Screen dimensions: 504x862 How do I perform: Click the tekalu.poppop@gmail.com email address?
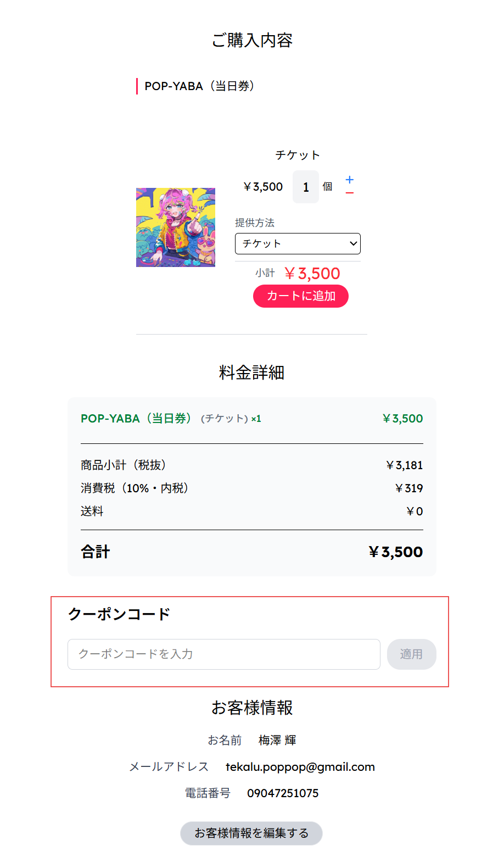coord(300,767)
